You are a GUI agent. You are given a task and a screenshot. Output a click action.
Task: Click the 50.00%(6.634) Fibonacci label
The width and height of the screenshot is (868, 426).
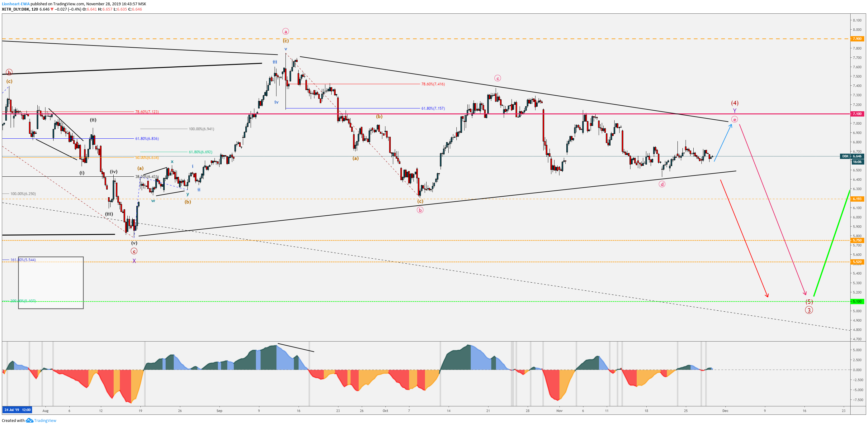point(147,157)
